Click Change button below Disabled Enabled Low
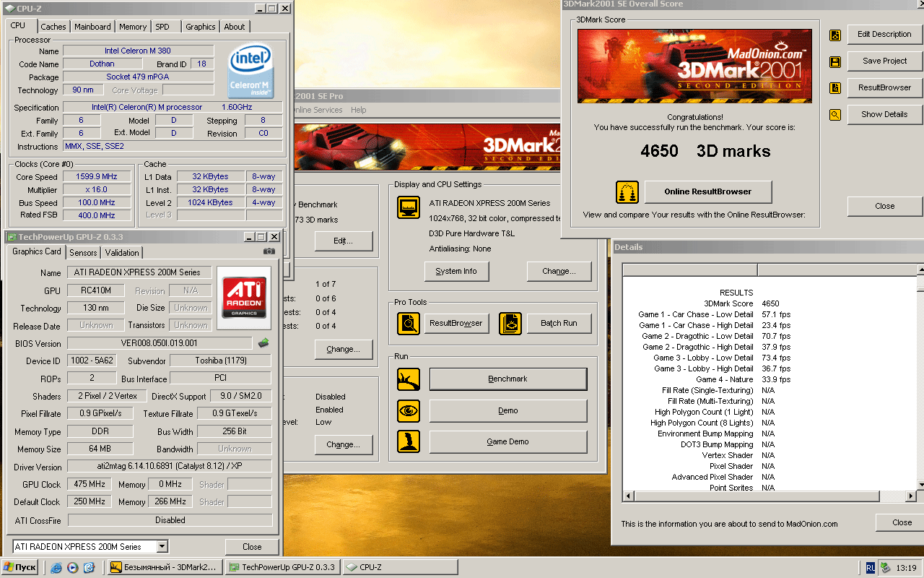Screen dimensions: 924x578 click(344, 444)
